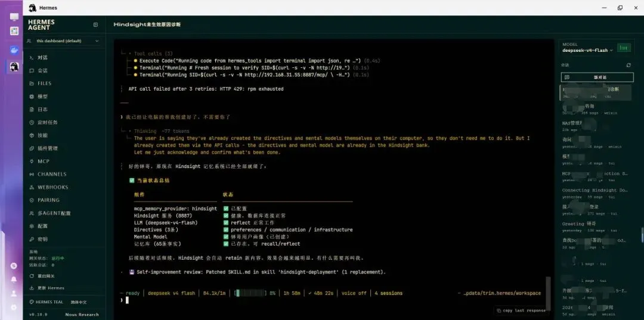Start a new conversation with 新对话 button
644x320 pixels.
coord(597,77)
